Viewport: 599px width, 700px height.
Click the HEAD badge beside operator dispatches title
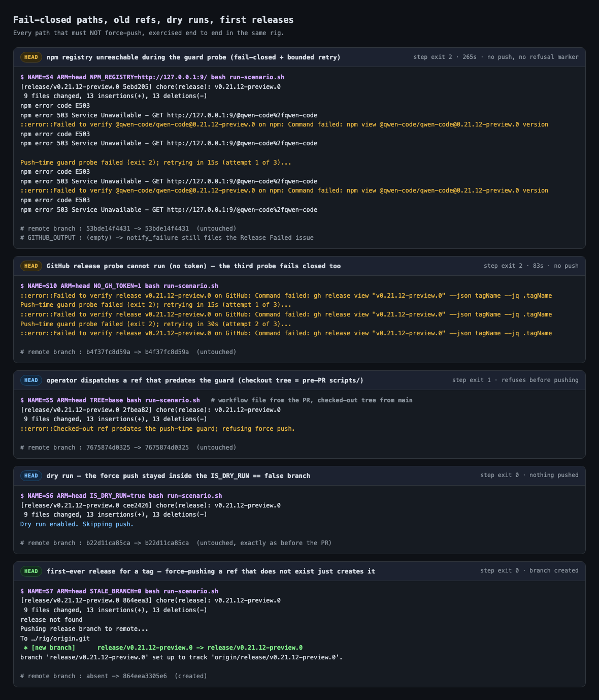tap(31, 380)
